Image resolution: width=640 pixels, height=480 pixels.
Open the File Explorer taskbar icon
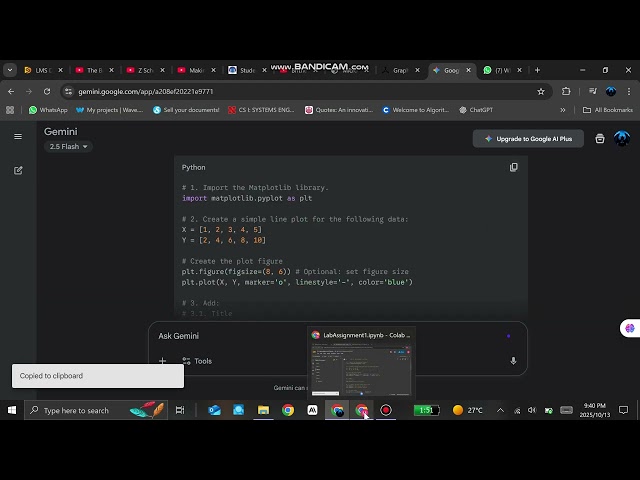(x=263, y=410)
